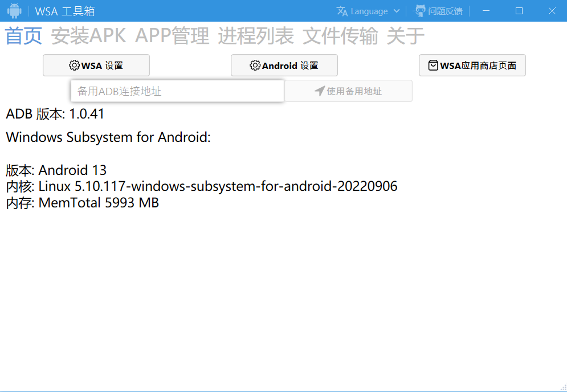Go to the 进程列表 tab
This screenshot has height=392, width=567.
click(x=256, y=36)
